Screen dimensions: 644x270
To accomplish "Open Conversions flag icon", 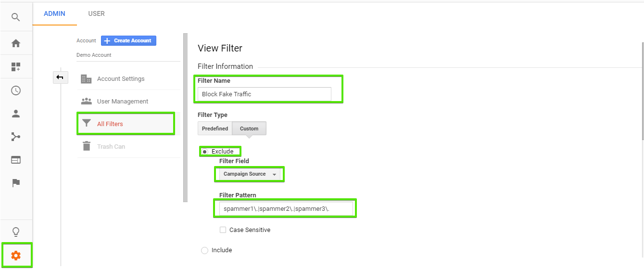I will click(16, 183).
